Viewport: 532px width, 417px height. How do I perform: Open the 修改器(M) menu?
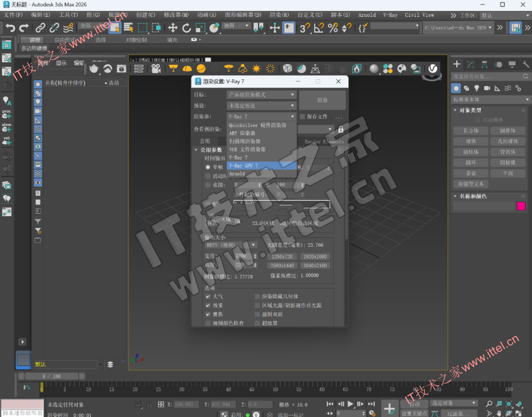(176, 15)
